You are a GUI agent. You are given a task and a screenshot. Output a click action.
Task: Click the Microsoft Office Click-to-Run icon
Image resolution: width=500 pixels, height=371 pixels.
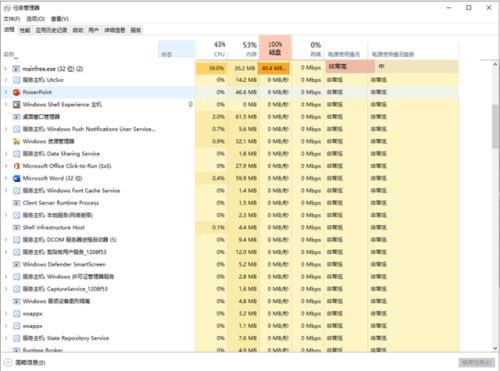click(x=16, y=166)
